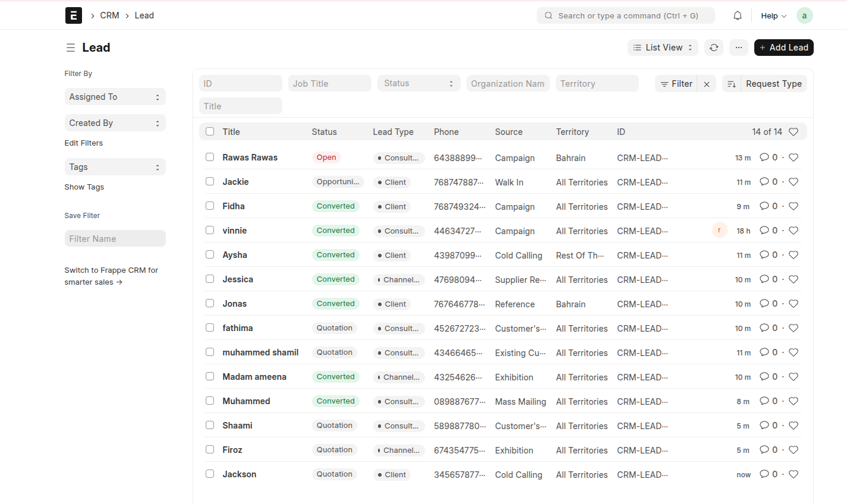Screen dimensions: 847x504
Task: Click the comment icon on Jonas row
Action: click(764, 304)
